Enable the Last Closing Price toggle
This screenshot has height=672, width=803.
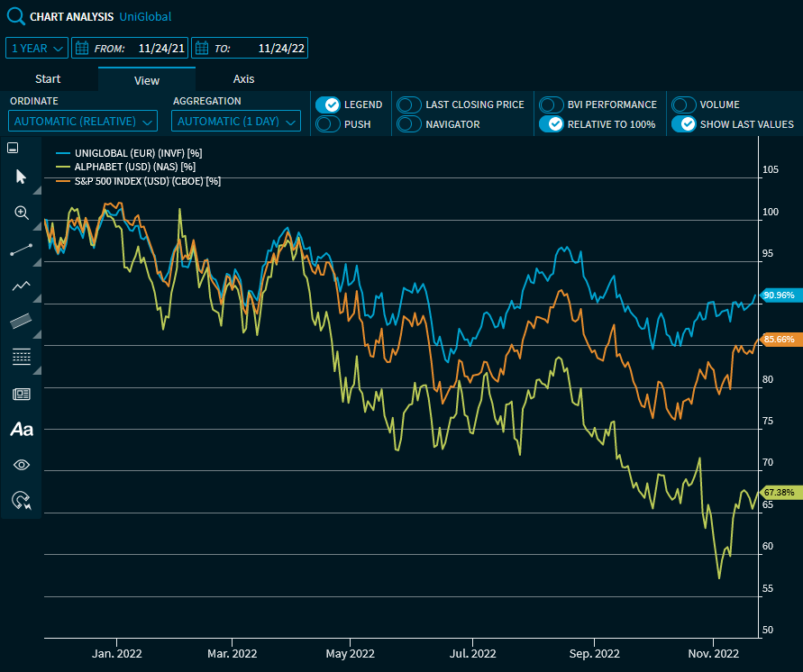[x=410, y=104]
